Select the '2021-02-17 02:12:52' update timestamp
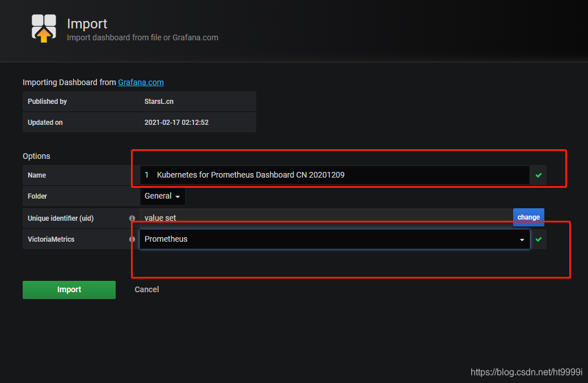Viewport: 588px width, 383px height. pos(176,123)
